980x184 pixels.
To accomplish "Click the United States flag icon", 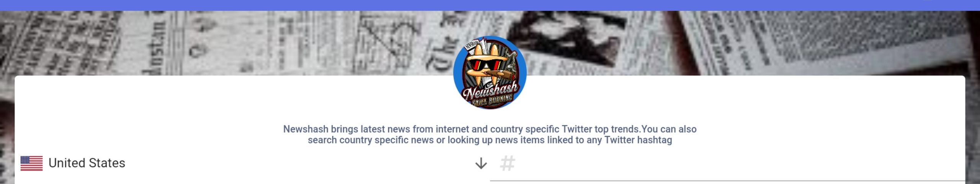I will tap(31, 163).
